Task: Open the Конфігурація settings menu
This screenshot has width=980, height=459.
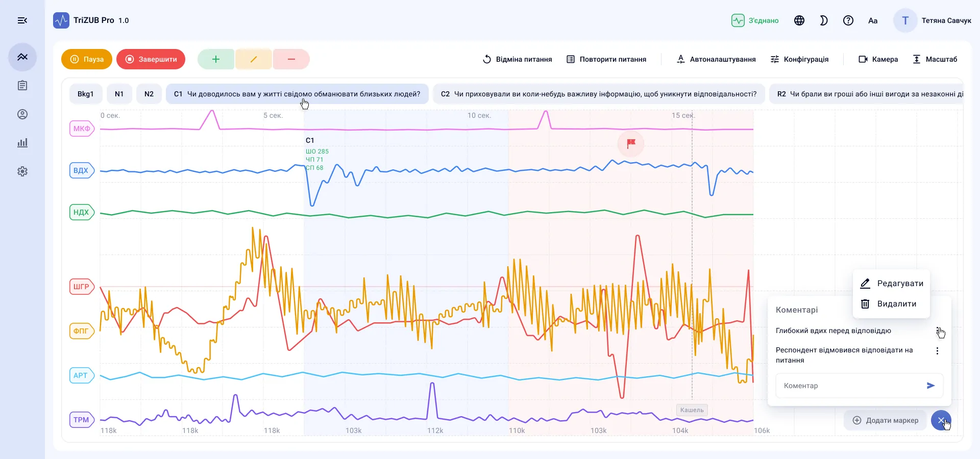Action: (799, 59)
